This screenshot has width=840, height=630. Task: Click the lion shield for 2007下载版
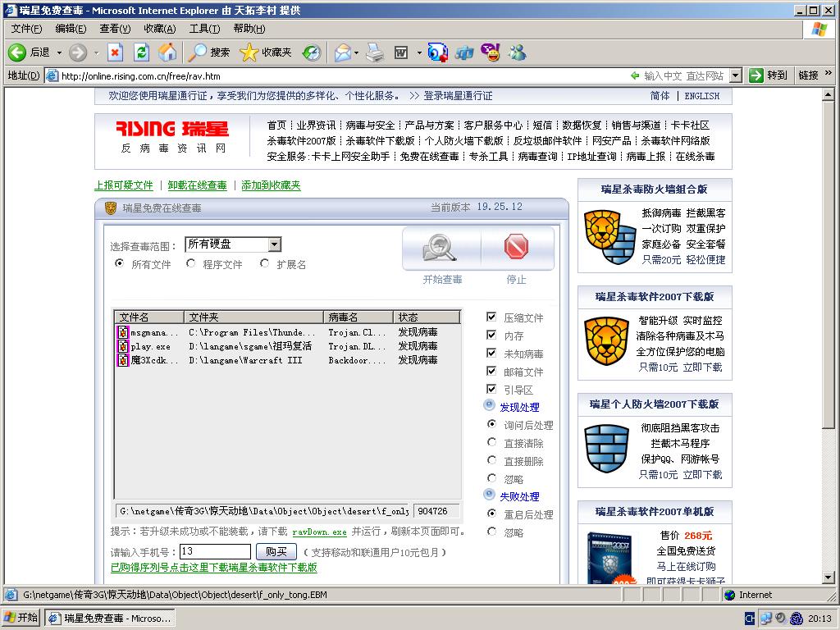click(606, 341)
